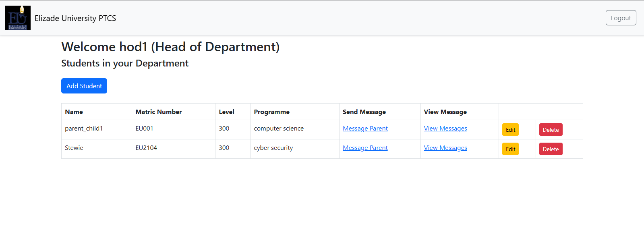The height and width of the screenshot is (247, 644).
Task: Message the parent of parent_child1
Action: pyautogui.click(x=365, y=129)
